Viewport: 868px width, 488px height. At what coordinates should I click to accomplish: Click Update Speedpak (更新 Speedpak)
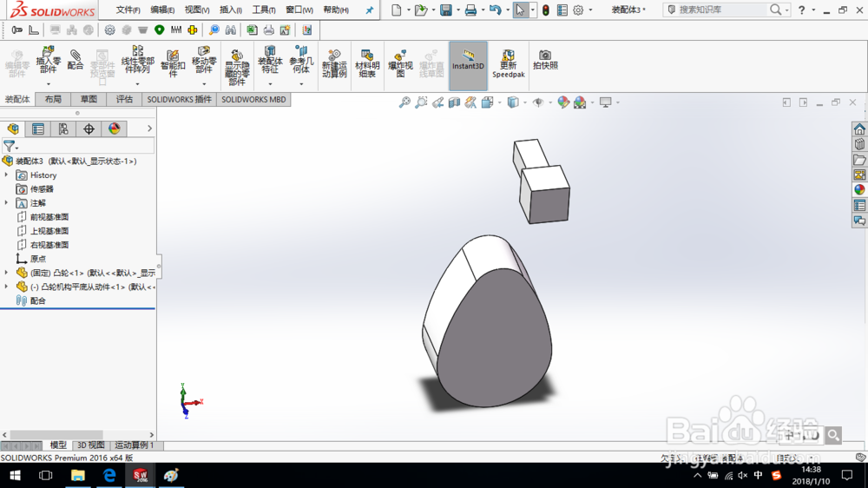point(508,63)
